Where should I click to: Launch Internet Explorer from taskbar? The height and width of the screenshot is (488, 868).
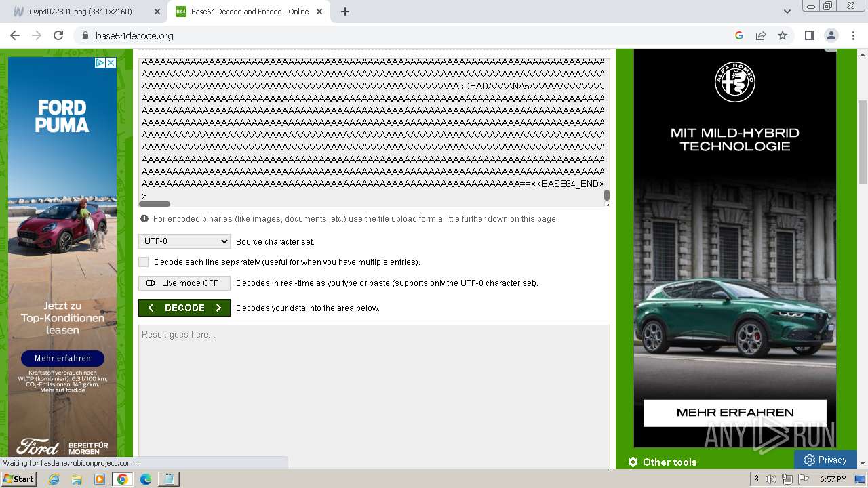pos(54,479)
